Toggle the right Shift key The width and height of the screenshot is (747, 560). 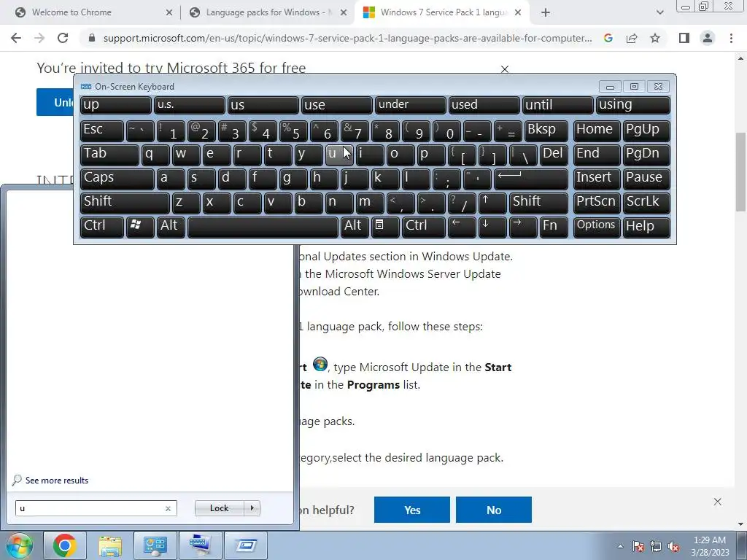[x=538, y=203]
